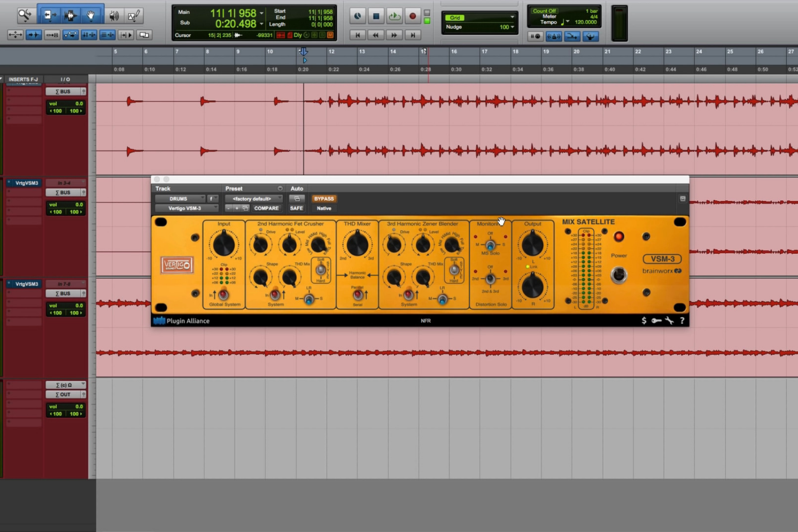Open plugin settings wrench icon

669,320
